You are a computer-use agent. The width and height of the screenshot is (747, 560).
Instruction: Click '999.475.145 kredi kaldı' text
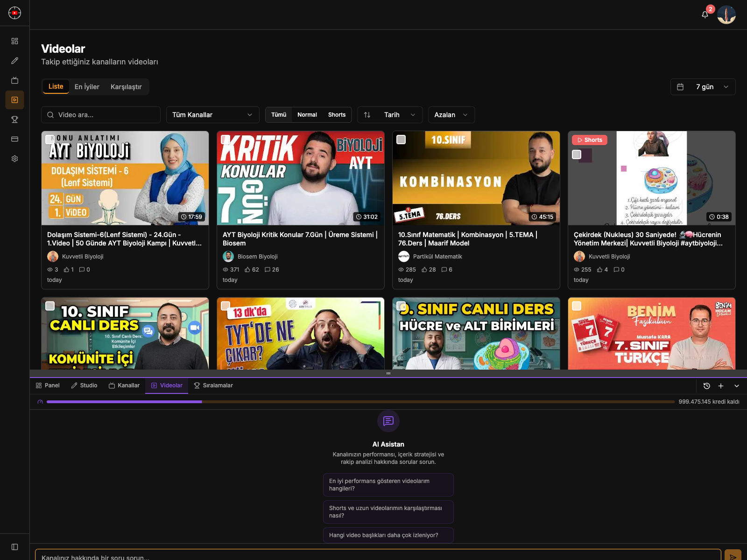click(x=709, y=402)
